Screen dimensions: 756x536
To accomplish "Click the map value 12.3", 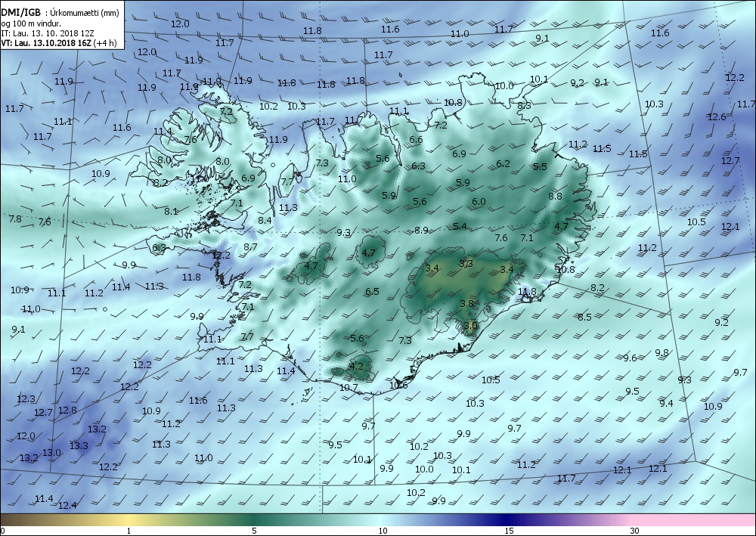I will [x=26, y=398].
